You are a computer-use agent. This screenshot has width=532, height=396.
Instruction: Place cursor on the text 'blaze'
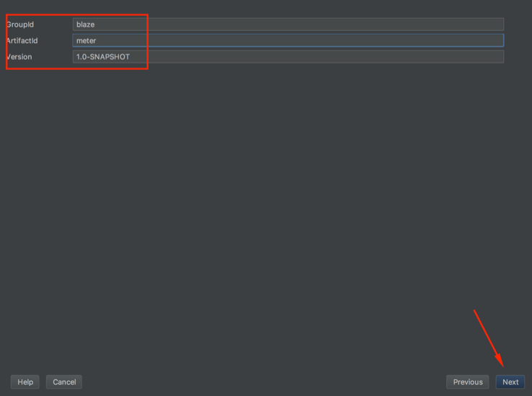click(x=85, y=24)
